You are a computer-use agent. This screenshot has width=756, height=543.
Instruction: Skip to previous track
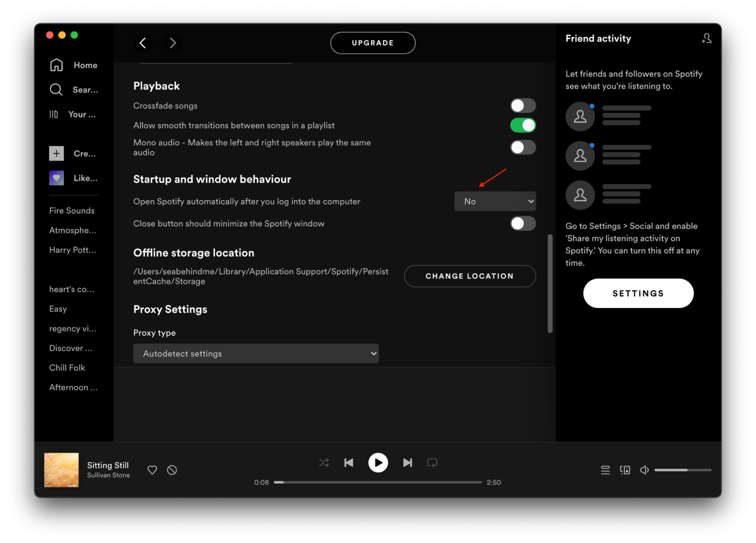click(x=348, y=463)
